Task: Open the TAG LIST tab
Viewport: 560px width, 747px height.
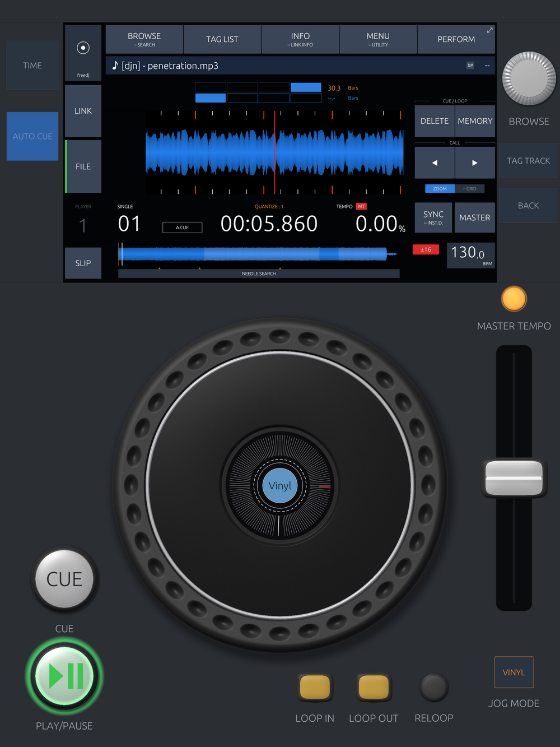Action: point(222,39)
